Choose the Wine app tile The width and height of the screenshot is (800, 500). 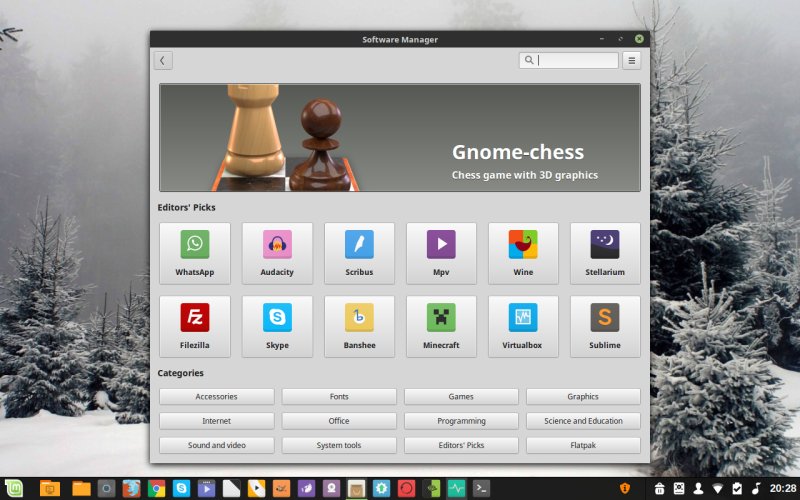[523, 253]
